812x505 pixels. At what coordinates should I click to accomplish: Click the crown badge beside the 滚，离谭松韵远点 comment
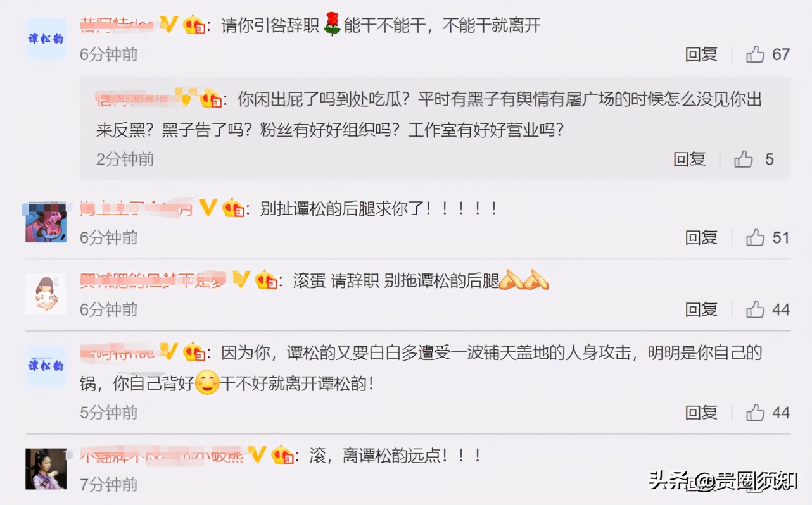point(282,454)
